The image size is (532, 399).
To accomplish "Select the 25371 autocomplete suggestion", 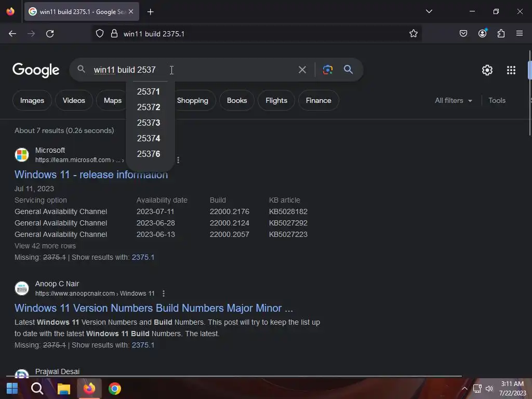I will [x=149, y=91].
